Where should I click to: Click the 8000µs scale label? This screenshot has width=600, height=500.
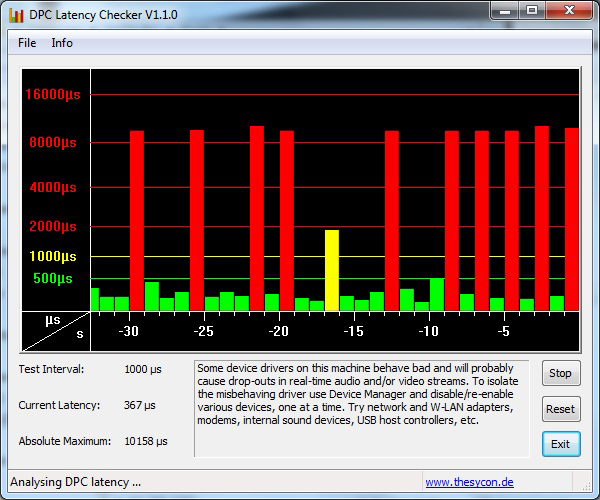(x=53, y=142)
